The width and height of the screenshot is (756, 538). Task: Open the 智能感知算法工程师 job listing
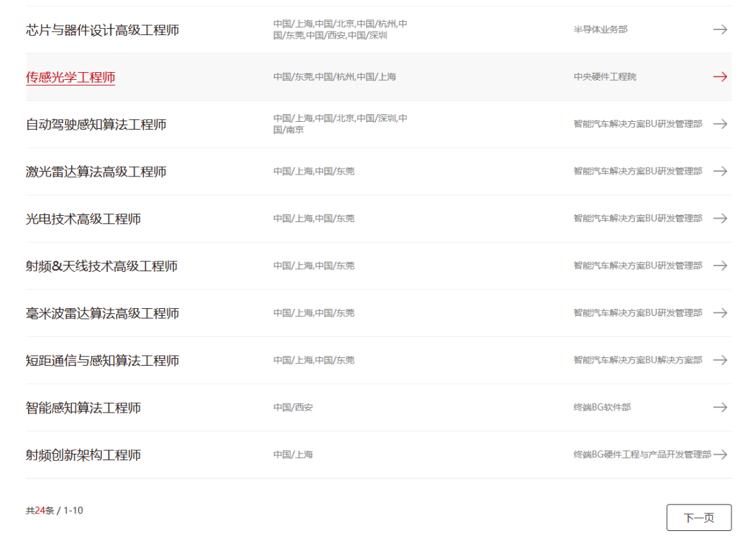(x=83, y=408)
